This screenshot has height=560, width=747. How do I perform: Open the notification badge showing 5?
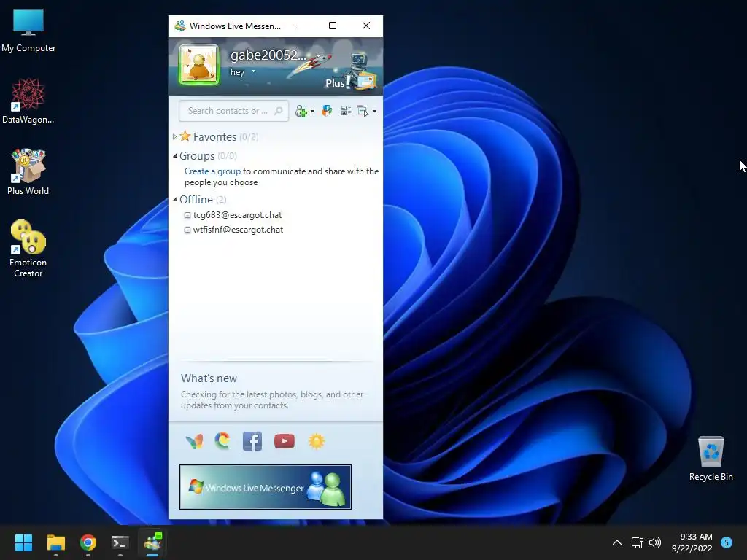tap(726, 542)
